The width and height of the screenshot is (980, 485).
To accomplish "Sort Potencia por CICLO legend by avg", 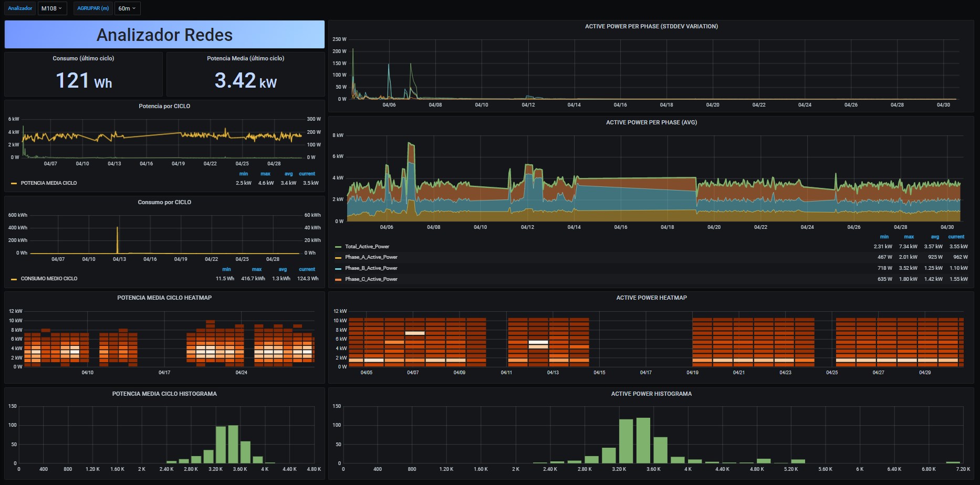I will (288, 174).
